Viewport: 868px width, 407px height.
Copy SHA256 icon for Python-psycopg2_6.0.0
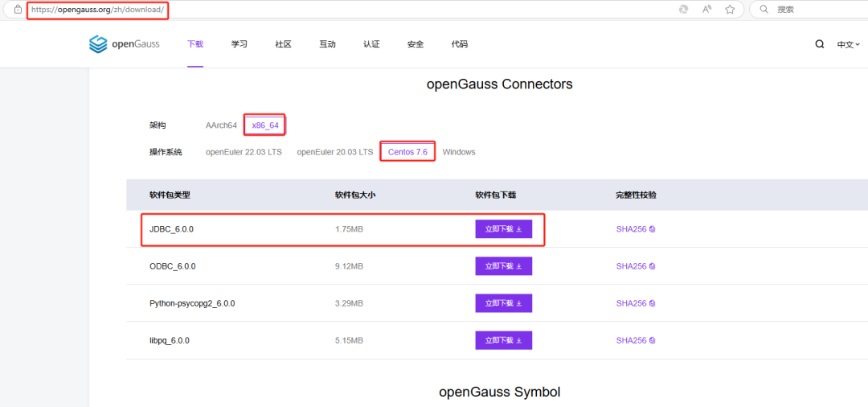coord(652,303)
